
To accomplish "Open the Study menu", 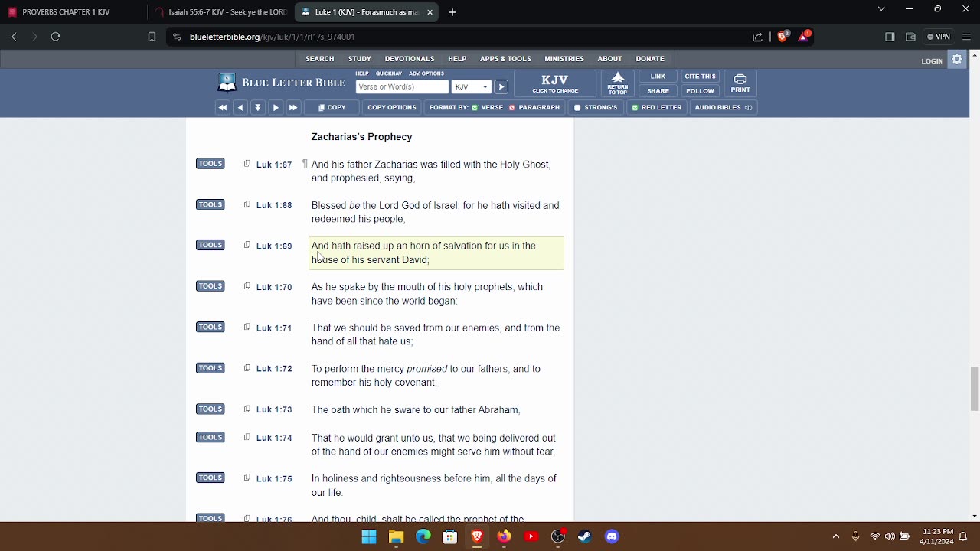I will [x=360, y=59].
